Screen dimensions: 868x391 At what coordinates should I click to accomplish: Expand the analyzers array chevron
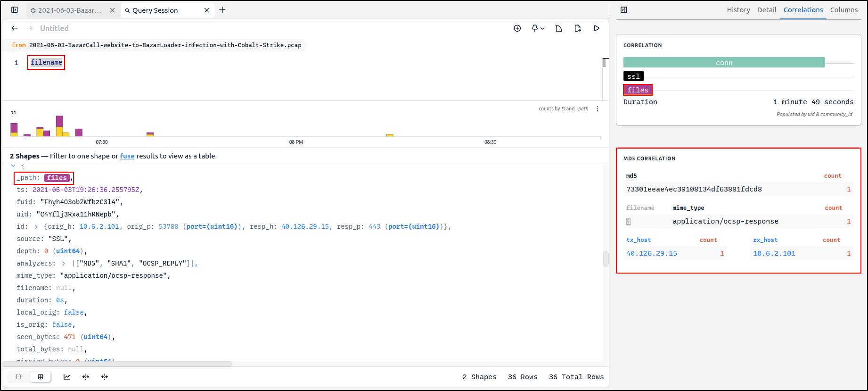(x=64, y=264)
